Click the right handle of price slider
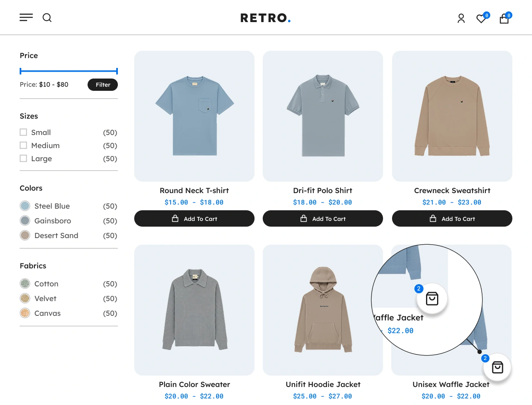532x405 pixels. (117, 71)
